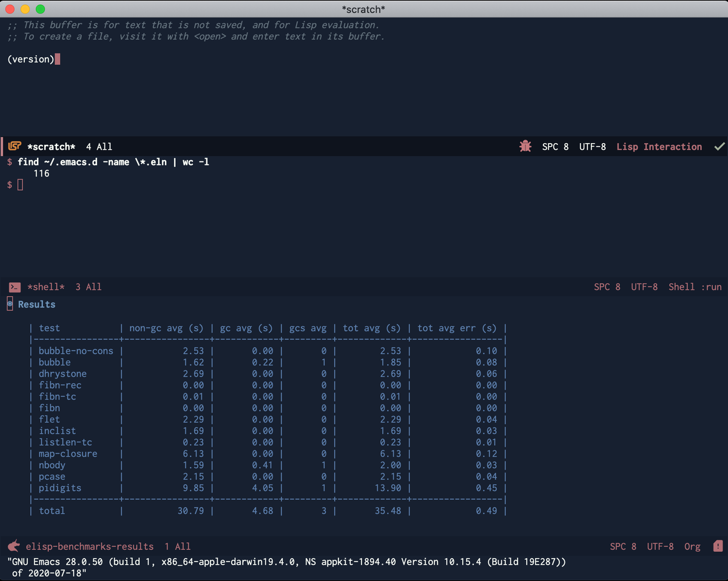The width and height of the screenshot is (728, 581).
Task: Place cursor after (version) in the scratch buffer
Action: [58, 59]
